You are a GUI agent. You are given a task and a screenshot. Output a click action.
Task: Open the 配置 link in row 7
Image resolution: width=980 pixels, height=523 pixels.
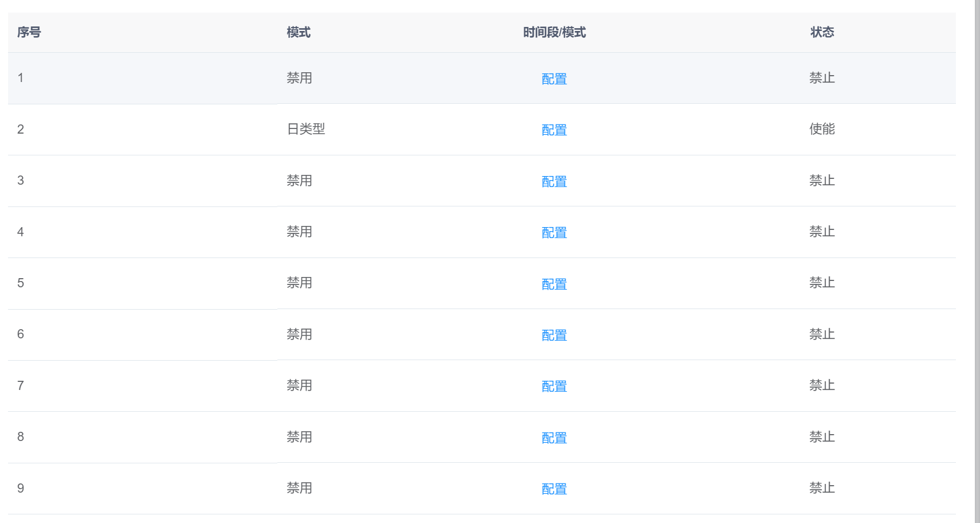(x=554, y=387)
